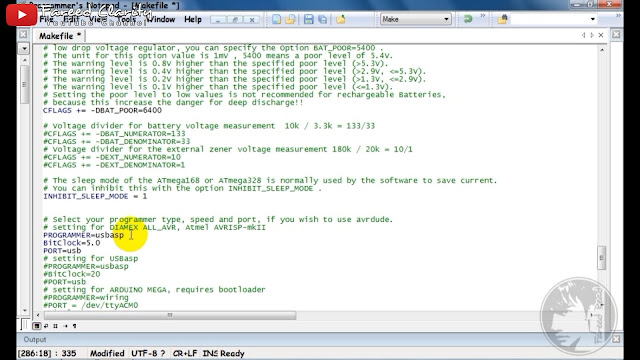640x360 pixels.
Task: Minimize the document with the MDI minimize button
Action: pos(218,20)
